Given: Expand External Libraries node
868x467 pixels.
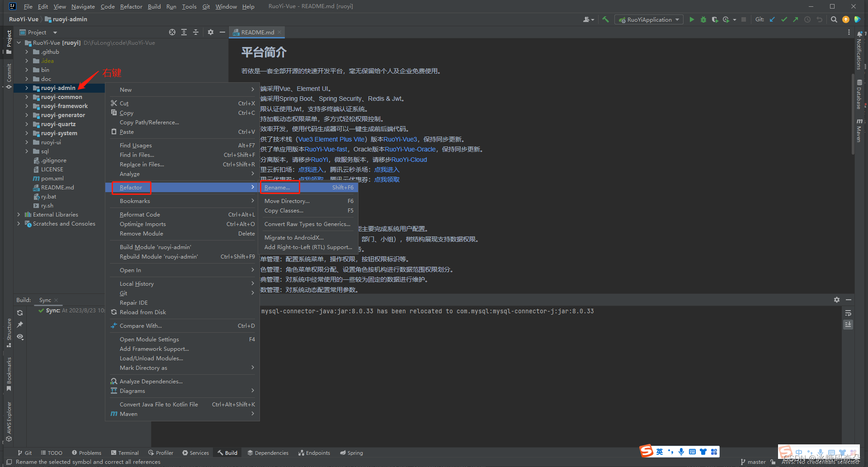Looking at the screenshot, I should pos(19,214).
